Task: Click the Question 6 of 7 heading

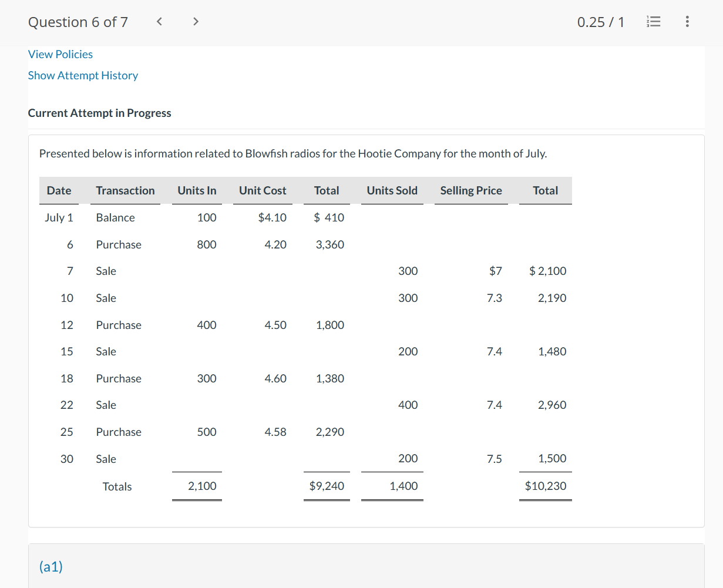Action: coord(78,22)
